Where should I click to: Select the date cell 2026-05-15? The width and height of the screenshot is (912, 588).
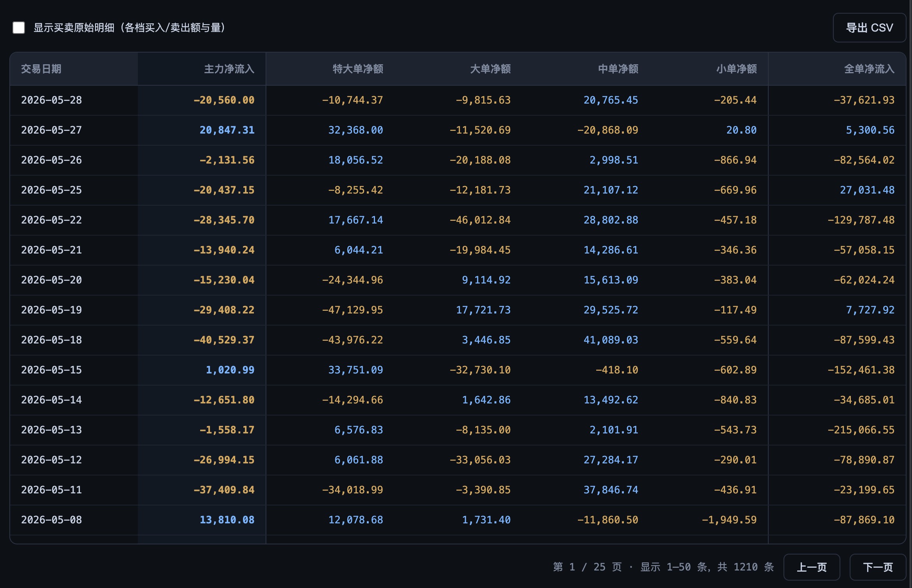[51, 370]
